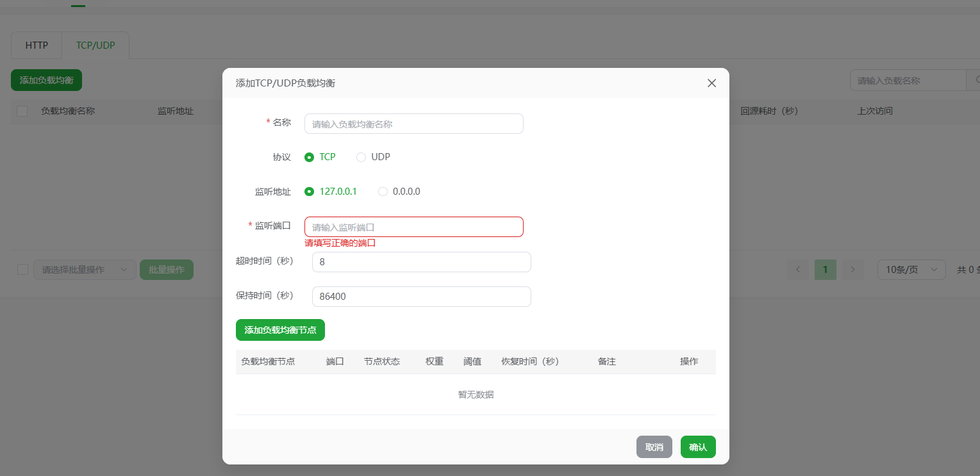The image size is (980, 476).
Task: Select 0.0.0.0 as listen address
Action: tap(383, 191)
